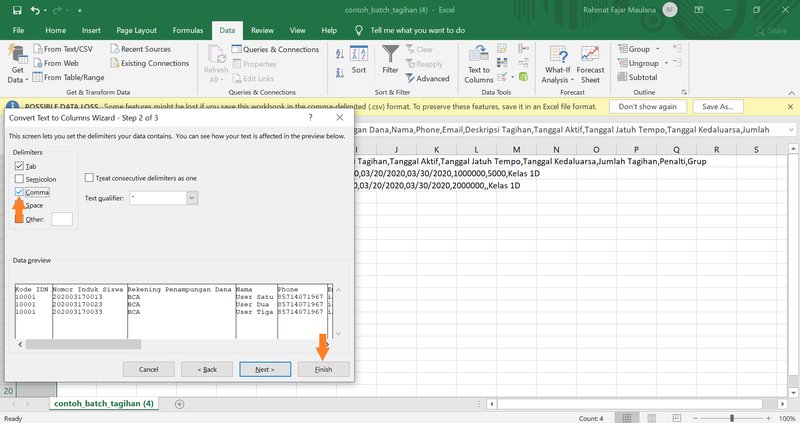800x423 pixels.
Task: Open the File tab
Action: point(18,31)
